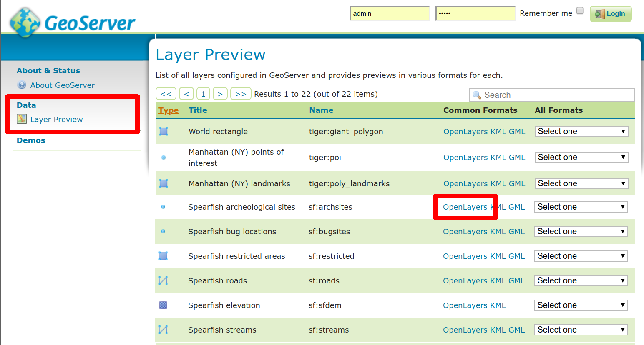Image resolution: width=644 pixels, height=345 pixels.
Task: Click the username field containing admin
Action: click(390, 13)
